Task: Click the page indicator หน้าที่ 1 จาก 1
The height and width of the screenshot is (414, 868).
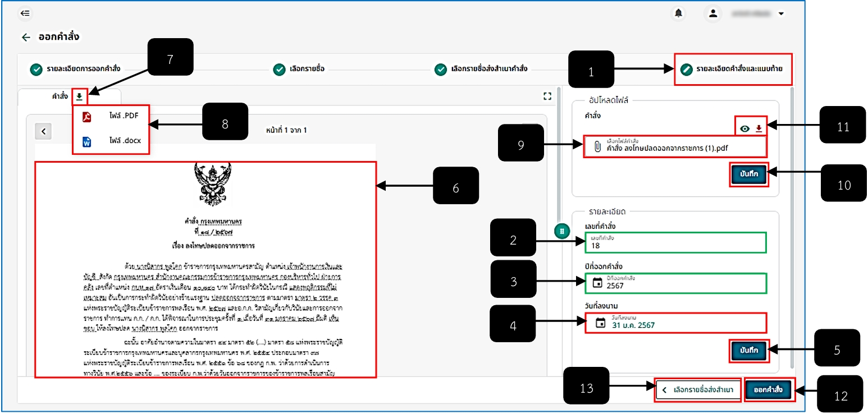Action: 287,130
